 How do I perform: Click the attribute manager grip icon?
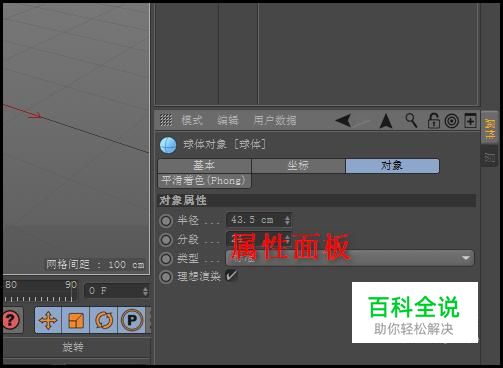(166, 120)
